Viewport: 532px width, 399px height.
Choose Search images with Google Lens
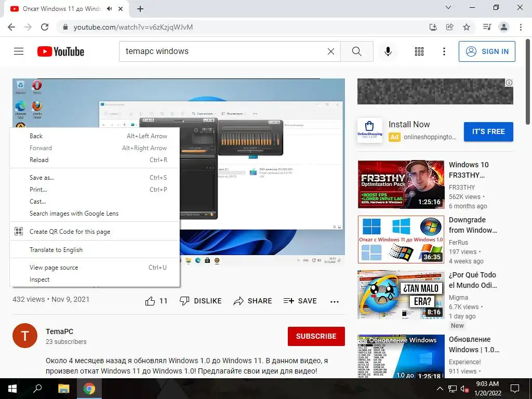pos(95,214)
